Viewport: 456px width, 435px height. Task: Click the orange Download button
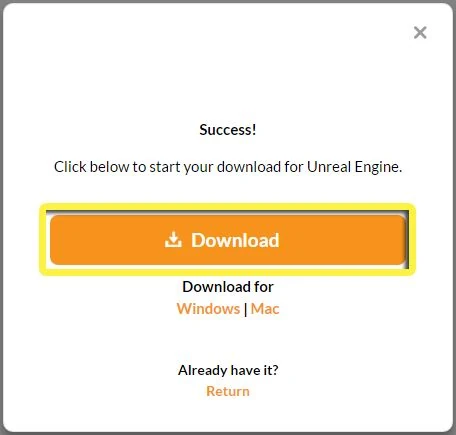[x=228, y=240]
